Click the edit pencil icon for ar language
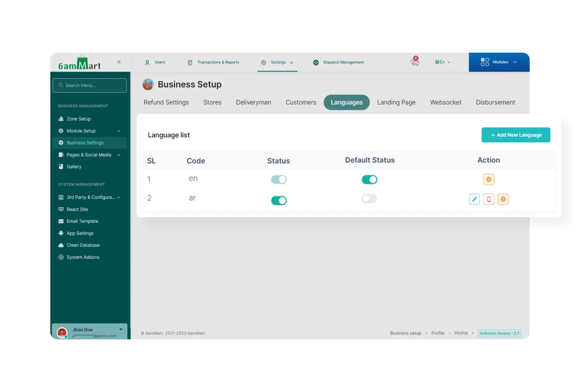580x392 pixels. point(475,199)
